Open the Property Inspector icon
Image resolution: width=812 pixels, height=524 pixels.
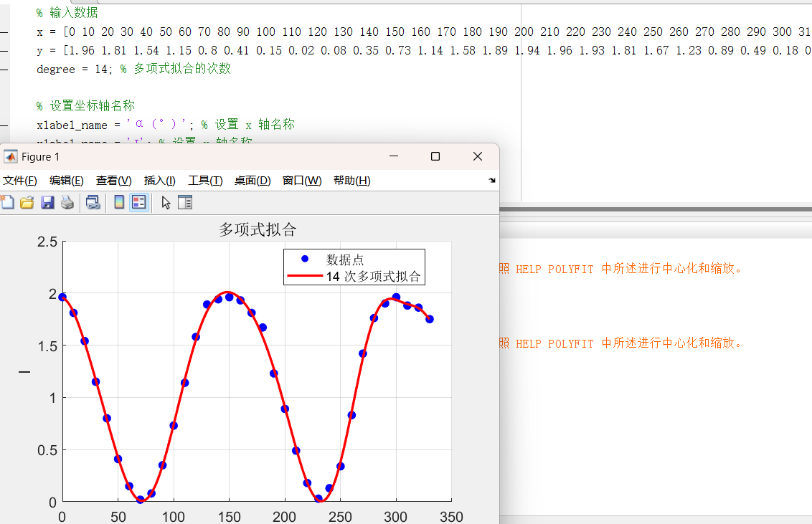[185, 203]
